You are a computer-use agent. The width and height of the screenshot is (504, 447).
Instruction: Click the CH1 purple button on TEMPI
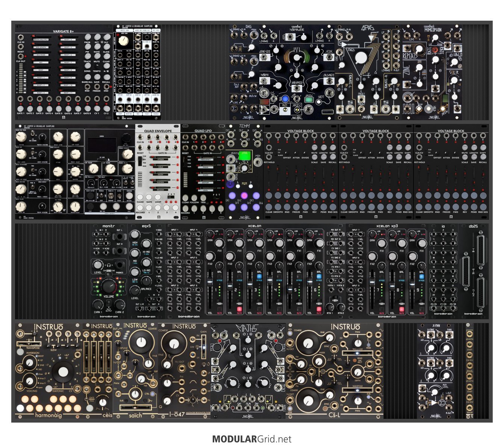[232, 195]
